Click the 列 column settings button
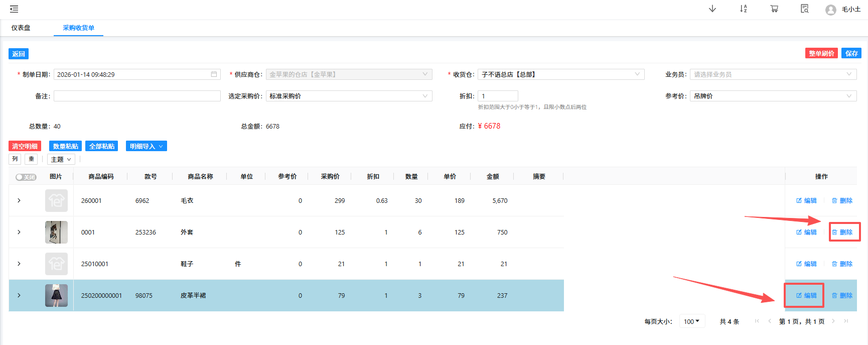 (15, 159)
